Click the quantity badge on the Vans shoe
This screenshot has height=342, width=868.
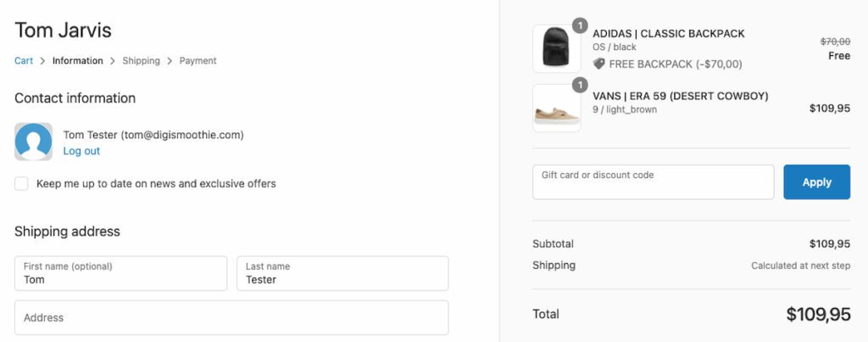[580, 85]
